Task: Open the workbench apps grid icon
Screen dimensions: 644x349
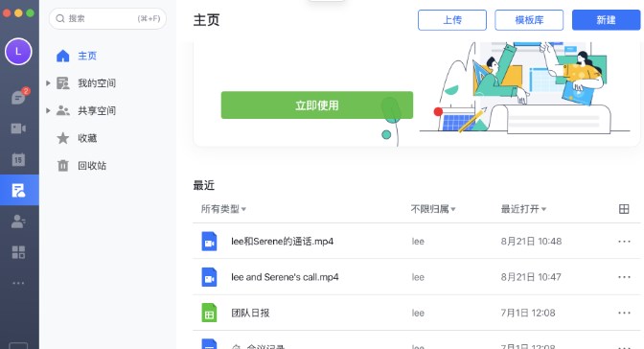Action: click(x=18, y=252)
